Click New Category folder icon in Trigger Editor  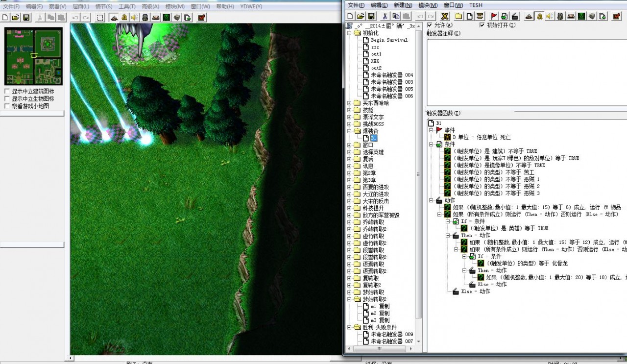tap(458, 16)
